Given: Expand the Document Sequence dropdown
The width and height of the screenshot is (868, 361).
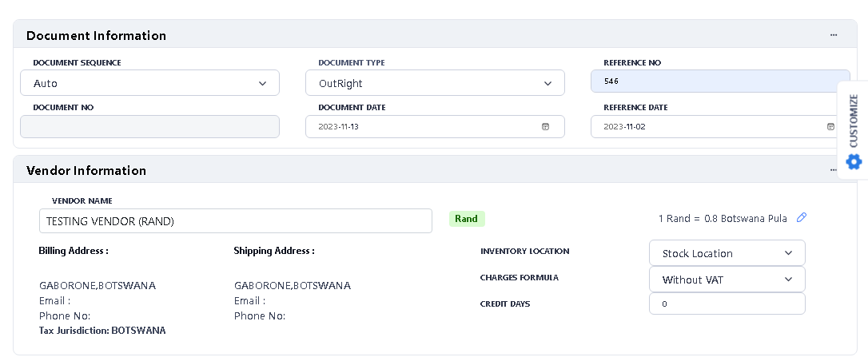Looking at the screenshot, I should click(x=149, y=83).
